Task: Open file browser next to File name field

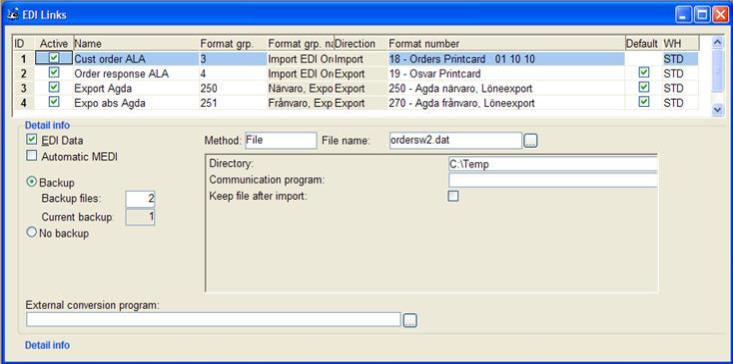Action: pyautogui.click(x=531, y=141)
